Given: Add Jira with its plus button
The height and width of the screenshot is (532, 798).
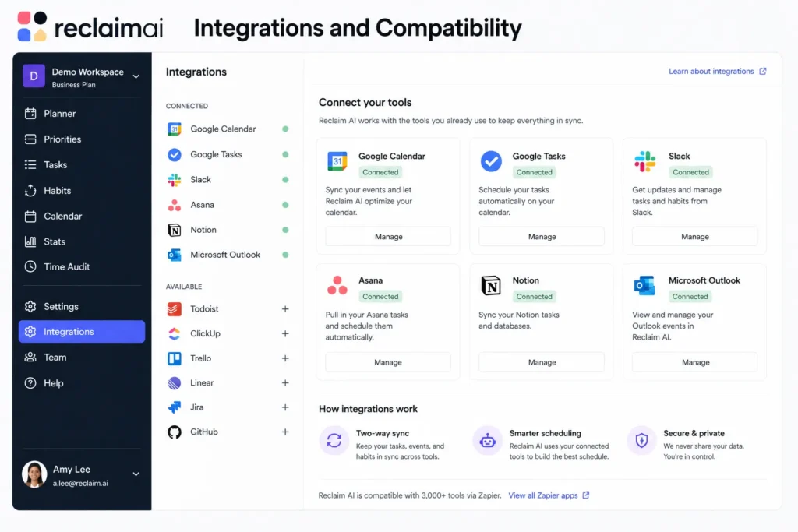Looking at the screenshot, I should click(x=285, y=407).
